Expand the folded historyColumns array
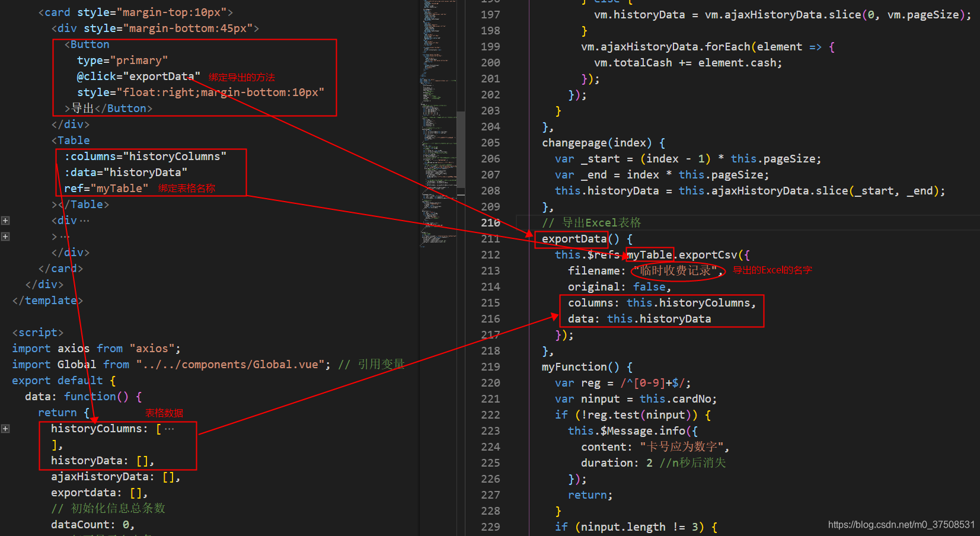 (5, 429)
